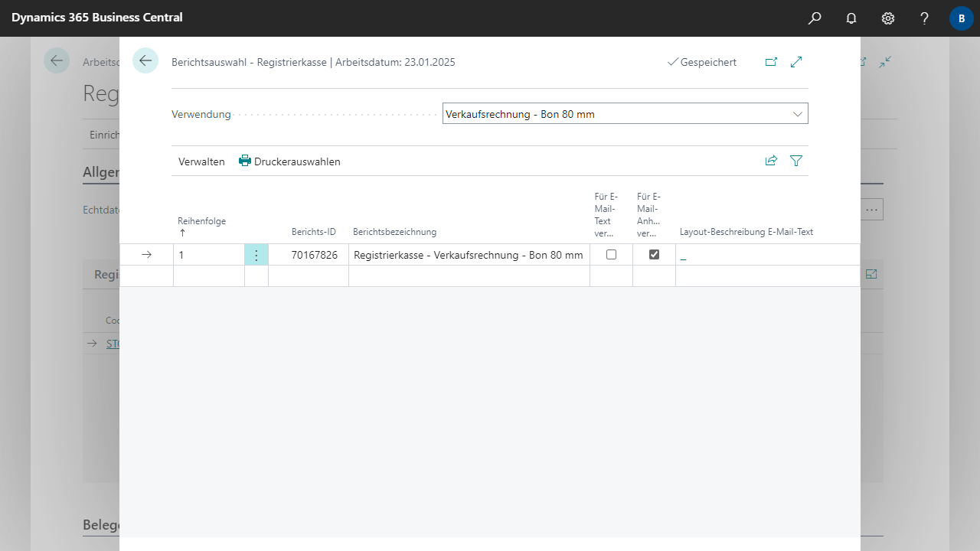
Task: Enable the E-Mail-Text checkbox in row 1
Action: (x=611, y=255)
